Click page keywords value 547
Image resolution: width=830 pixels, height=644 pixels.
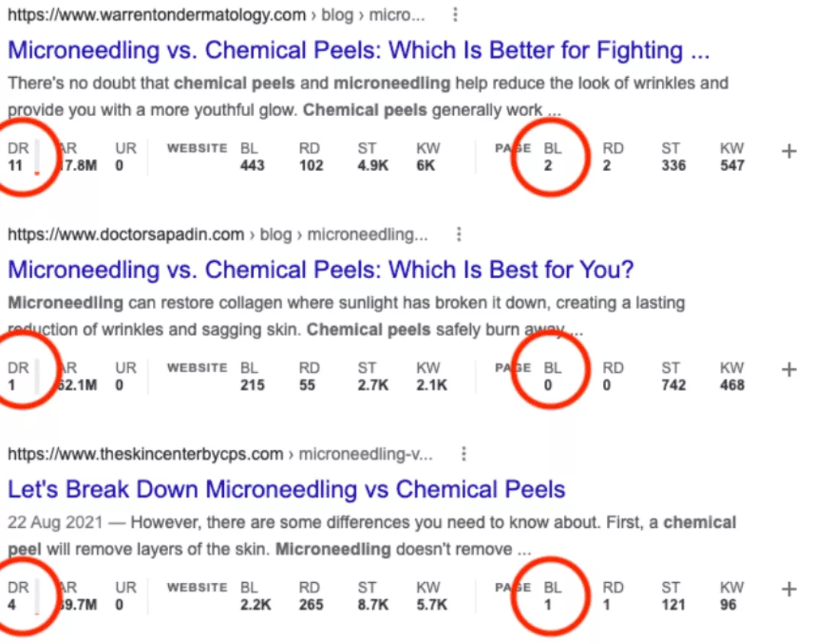pyautogui.click(x=731, y=165)
